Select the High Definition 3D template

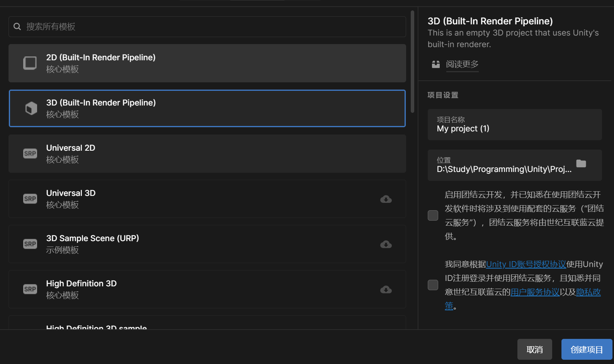(207, 289)
